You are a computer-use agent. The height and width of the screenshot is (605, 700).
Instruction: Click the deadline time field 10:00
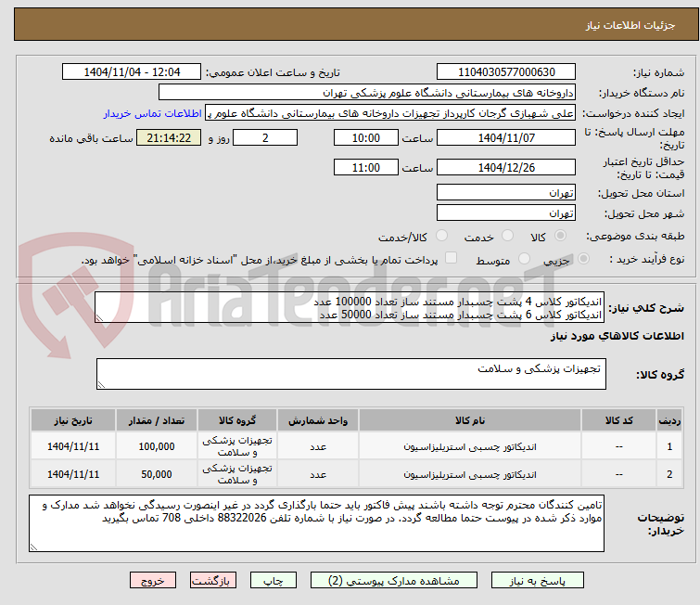pyautogui.click(x=365, y=137)
